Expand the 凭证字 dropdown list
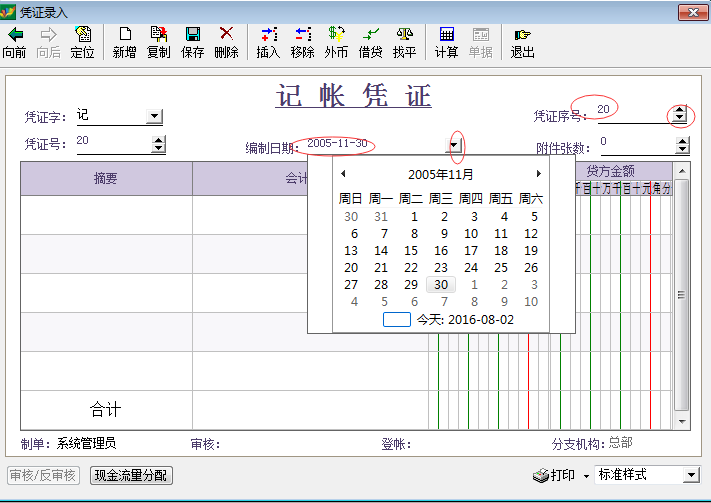Image resolution: width=711 pixels, height=503 pixels. (154, 117)
